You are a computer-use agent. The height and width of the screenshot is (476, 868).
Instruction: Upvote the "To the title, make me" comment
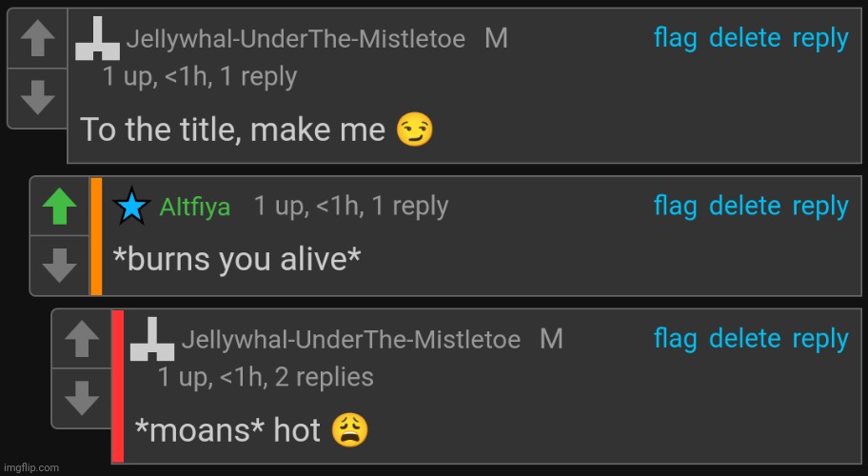tap(38, 40)
